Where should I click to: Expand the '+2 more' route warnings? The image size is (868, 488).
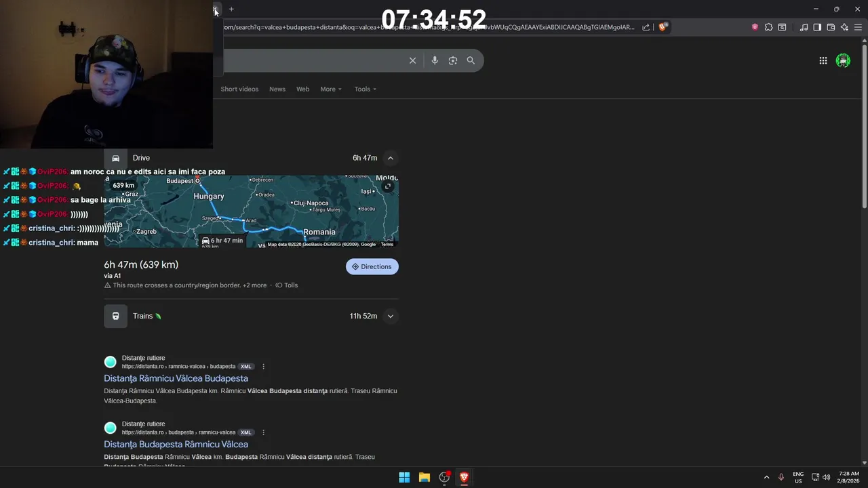[255, 285]
